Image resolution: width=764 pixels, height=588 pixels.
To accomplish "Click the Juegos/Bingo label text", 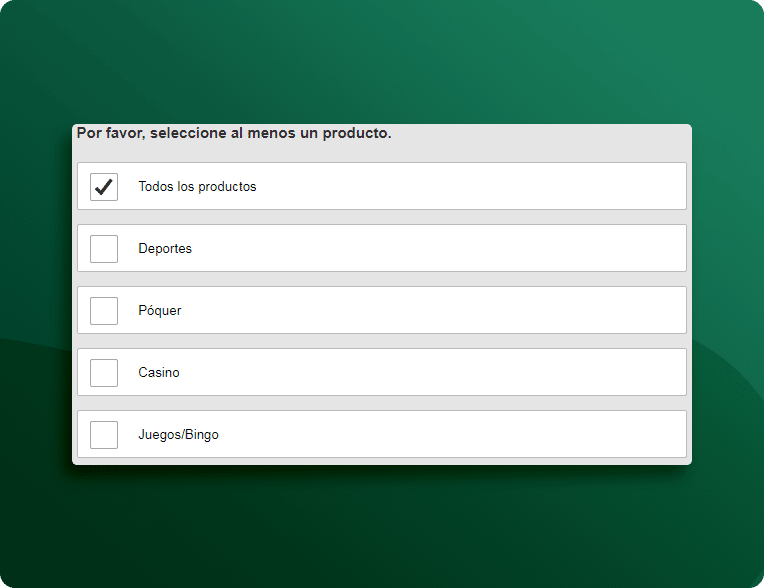I will coord(178,435).
